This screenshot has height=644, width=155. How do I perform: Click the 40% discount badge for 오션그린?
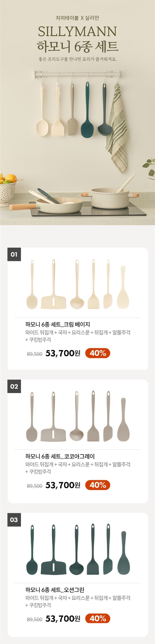click(98, 618)
